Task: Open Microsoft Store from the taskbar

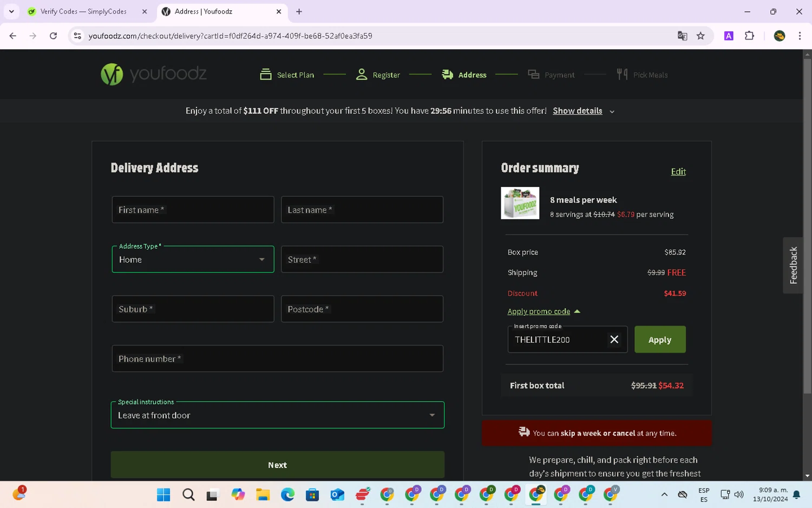Action: [312, 494]
